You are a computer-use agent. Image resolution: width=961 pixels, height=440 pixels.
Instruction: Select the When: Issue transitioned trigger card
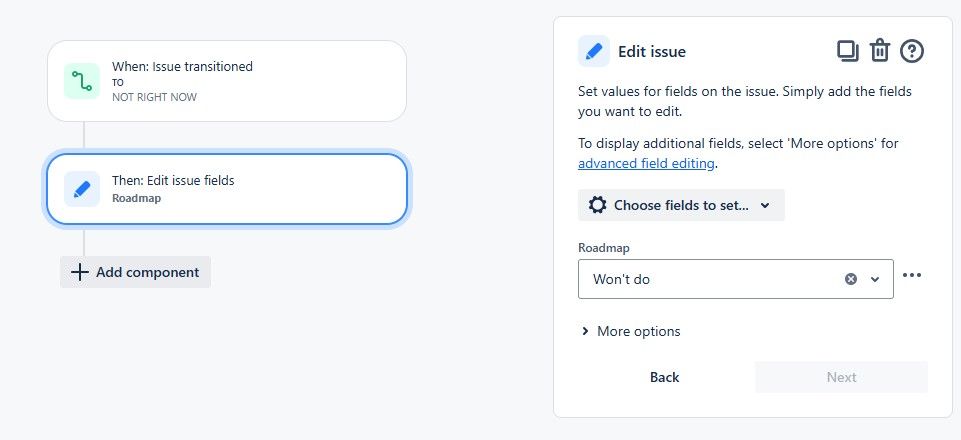point(227,81)
